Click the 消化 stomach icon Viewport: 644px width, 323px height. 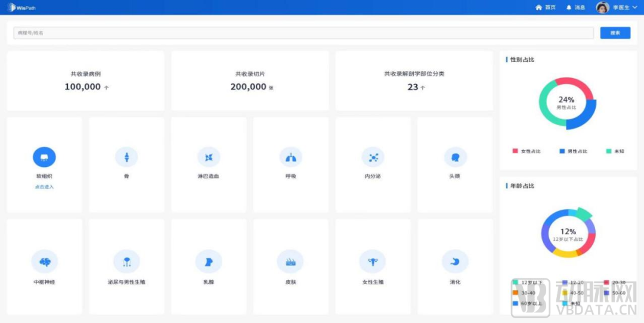tap(455, 262)
